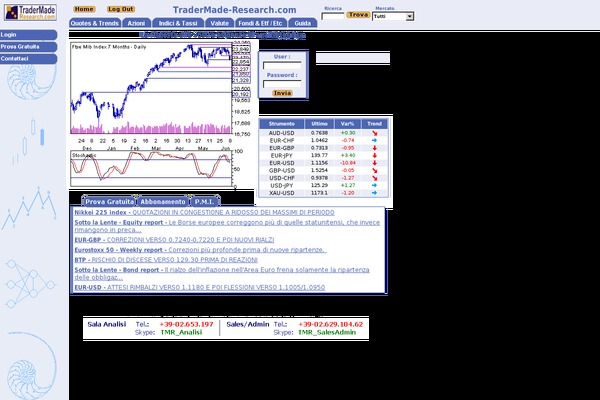Open the Nikkei 225 Index news link
The height and width of the screenshot is (400, 600).
(x=204, y=212)
